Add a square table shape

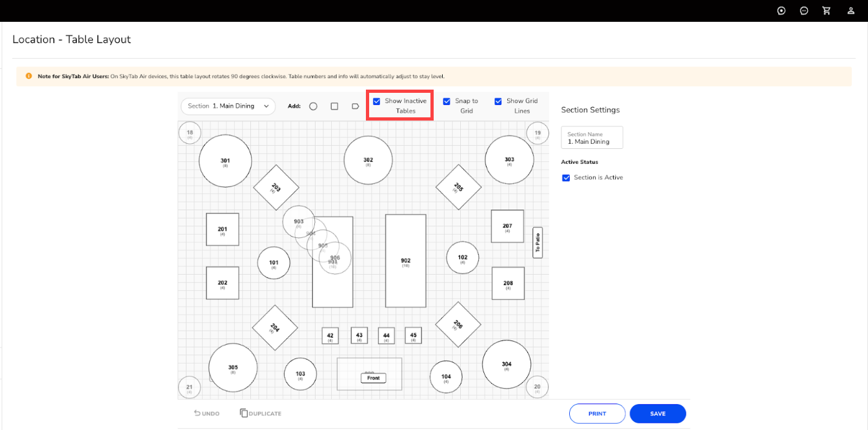334,106
